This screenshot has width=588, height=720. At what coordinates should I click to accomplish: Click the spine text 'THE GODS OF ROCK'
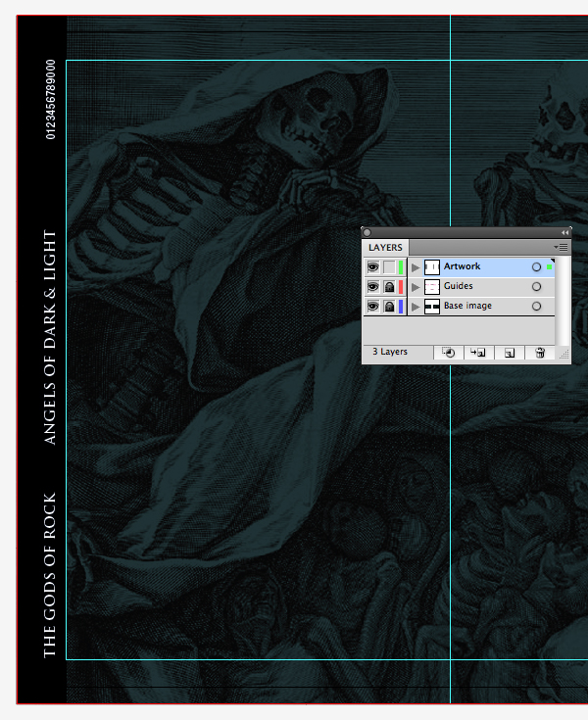[x=50, y=575]
